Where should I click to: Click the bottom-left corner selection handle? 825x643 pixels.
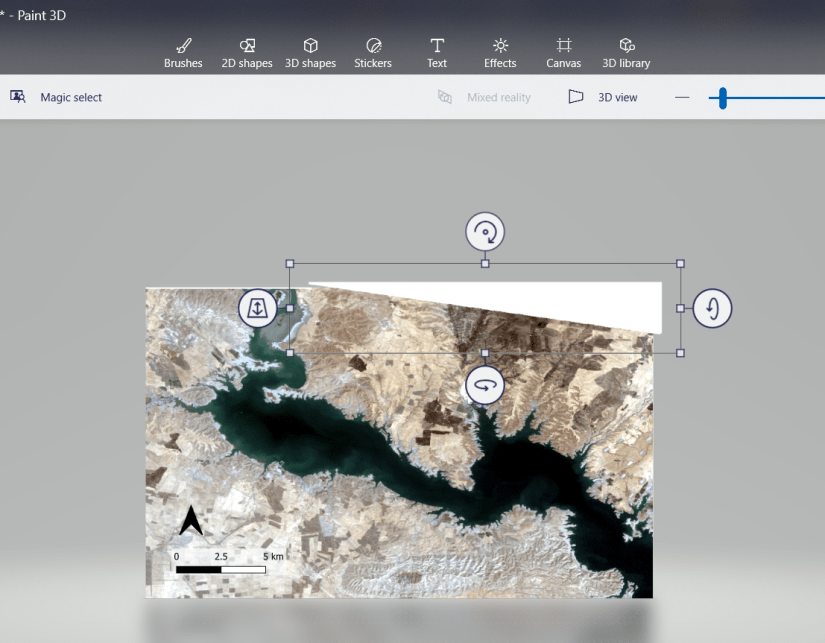[x=289, y=352]
